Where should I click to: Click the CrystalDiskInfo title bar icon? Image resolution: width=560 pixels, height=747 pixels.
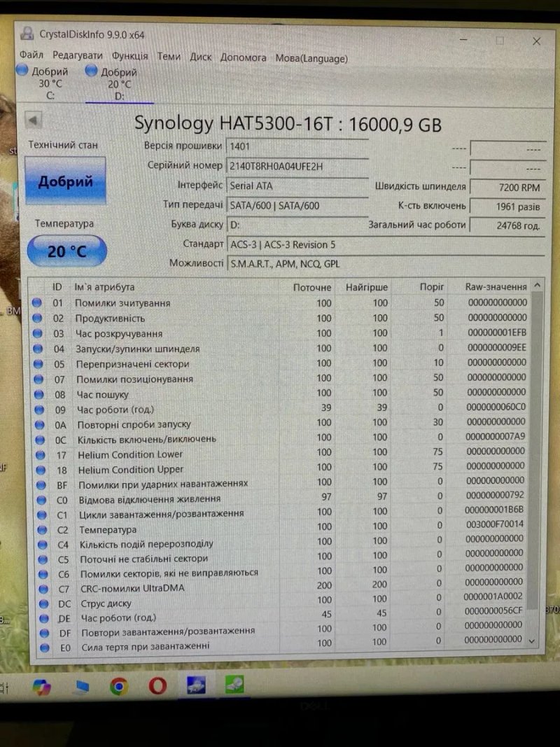coord(27,34)
